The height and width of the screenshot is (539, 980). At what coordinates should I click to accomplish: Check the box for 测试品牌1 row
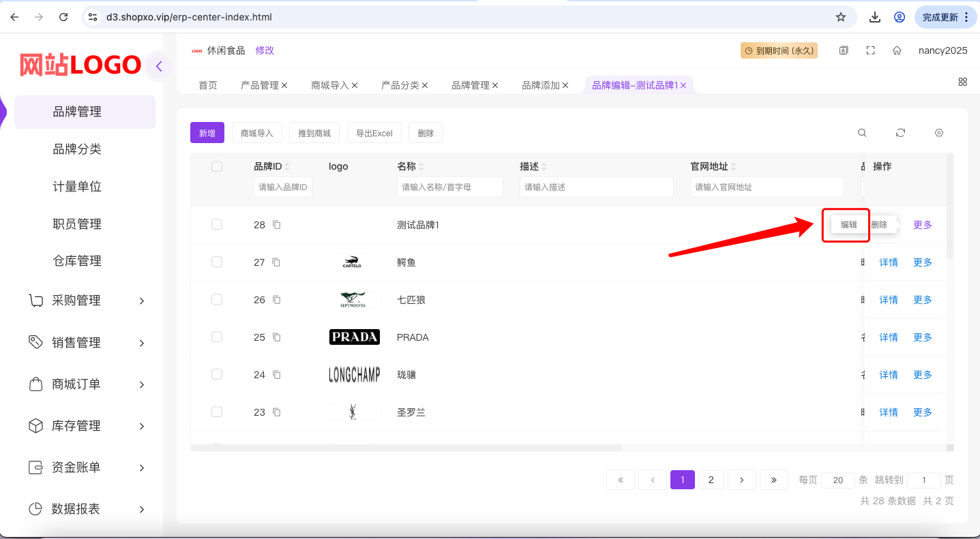217,224
